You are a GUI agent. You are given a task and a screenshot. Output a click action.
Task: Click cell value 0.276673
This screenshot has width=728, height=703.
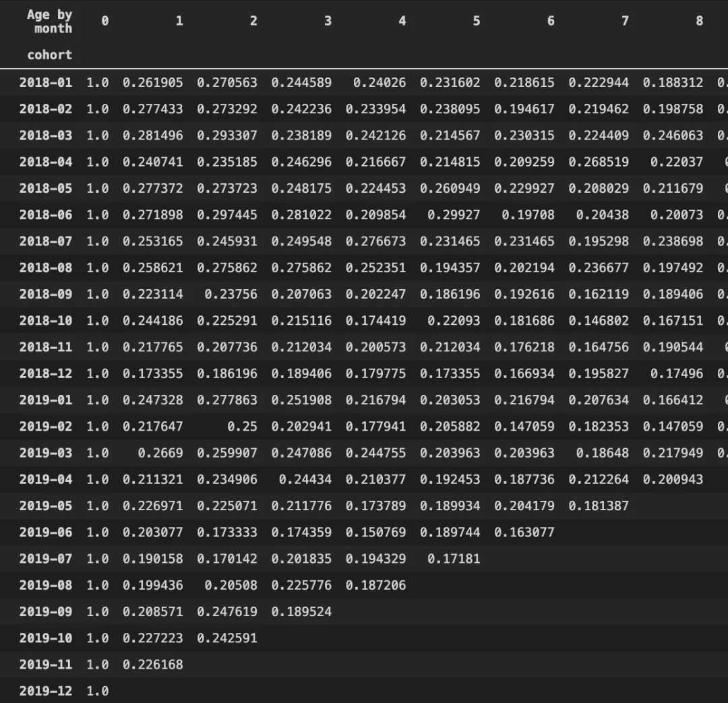(375, 241)
